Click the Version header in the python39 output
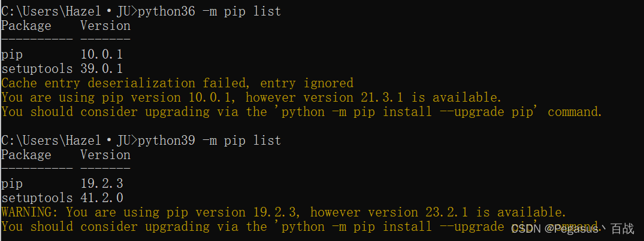This screenshot has width=644, height=241. [105, 155]
